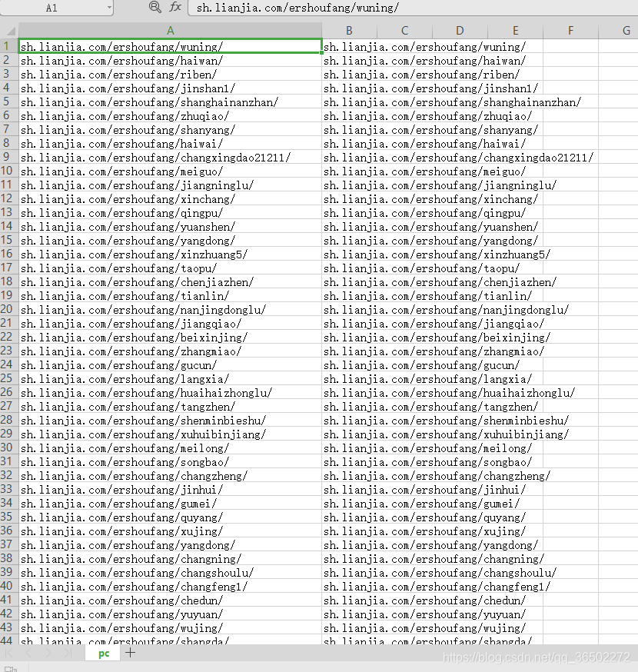The width and height of the screenshot is (638, 672).
Task: Click the formula bar input field
Action: (x=413, y=8)
